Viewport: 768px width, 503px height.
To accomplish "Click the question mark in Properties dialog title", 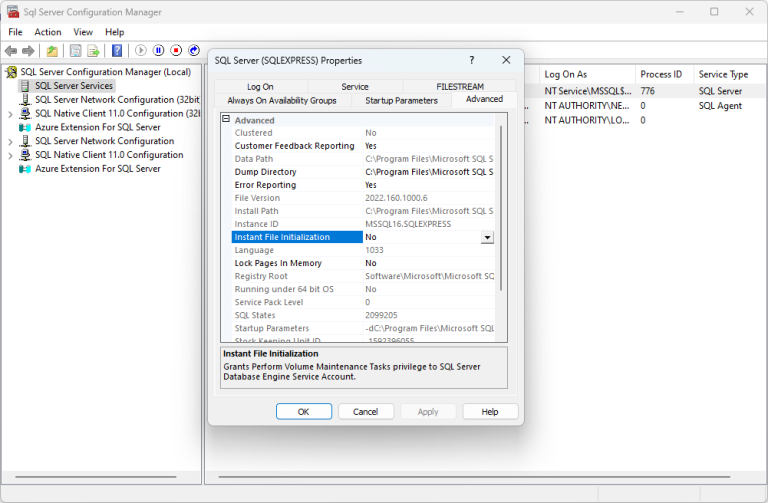I will (x=472, y=60).
